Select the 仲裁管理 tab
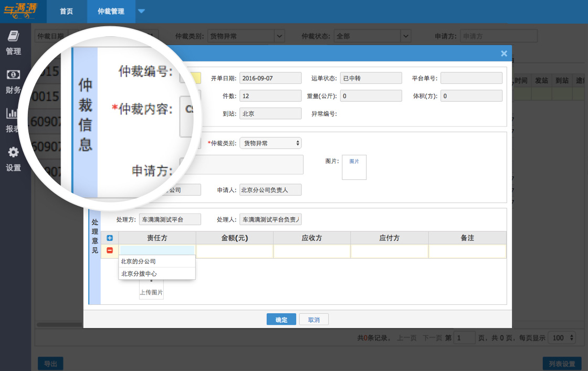The height and width of the screenshot is (371, 588). click(111, 11)
